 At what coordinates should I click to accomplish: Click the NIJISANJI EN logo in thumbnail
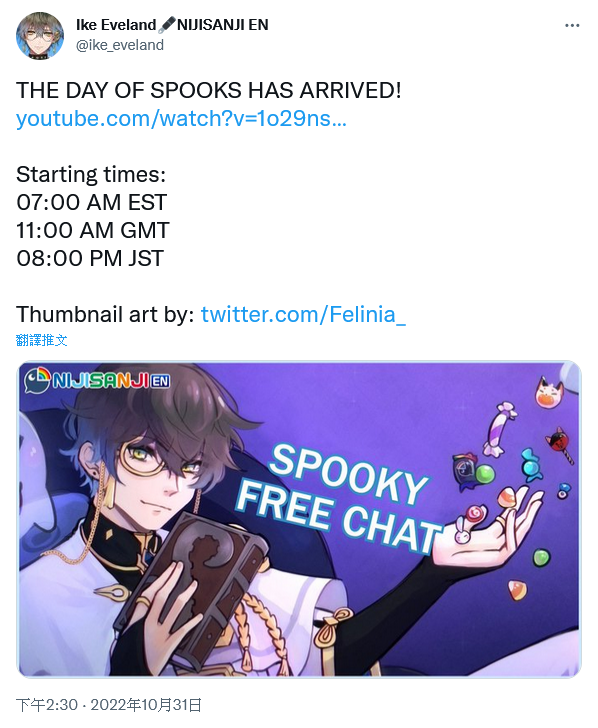(x=97, y=381)
